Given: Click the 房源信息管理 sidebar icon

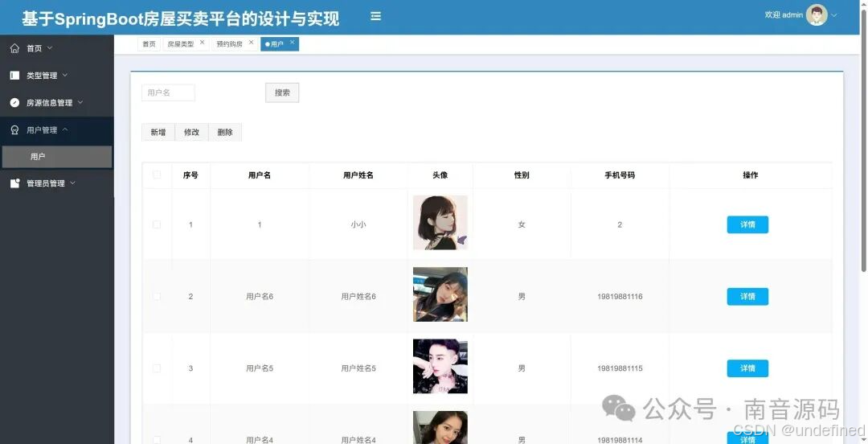Looking at the screenshot, I should (x=15, y=102).
